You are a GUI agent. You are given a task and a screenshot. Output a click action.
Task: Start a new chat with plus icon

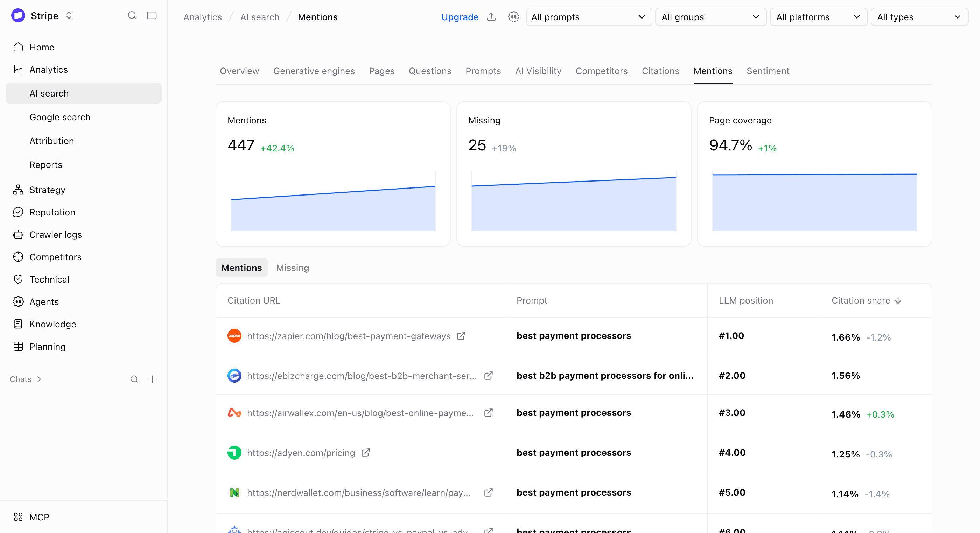tap(153, 379)
